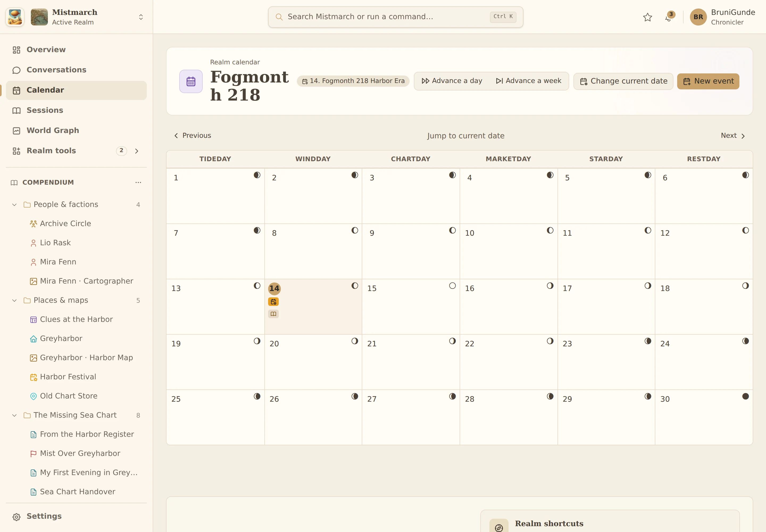Click Jump to current date link

click(x=466, y=136)
